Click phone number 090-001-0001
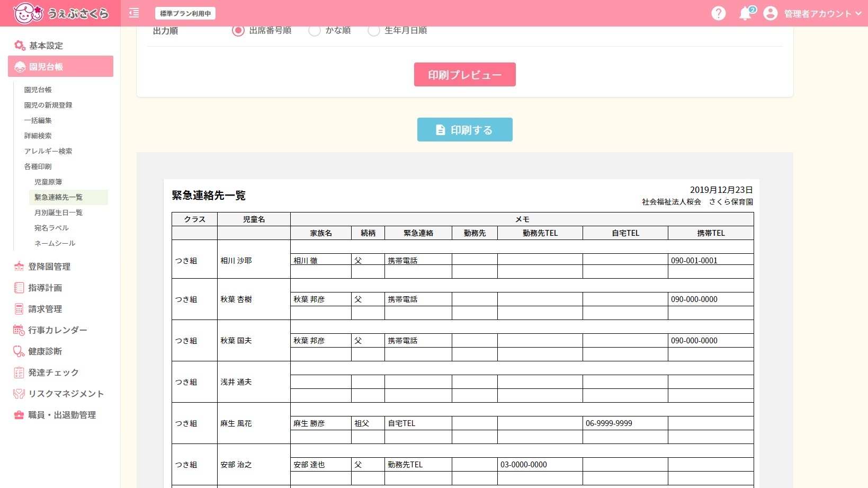Image resolution: width=868 pixels, height=488 pixels. coord(694,261)
